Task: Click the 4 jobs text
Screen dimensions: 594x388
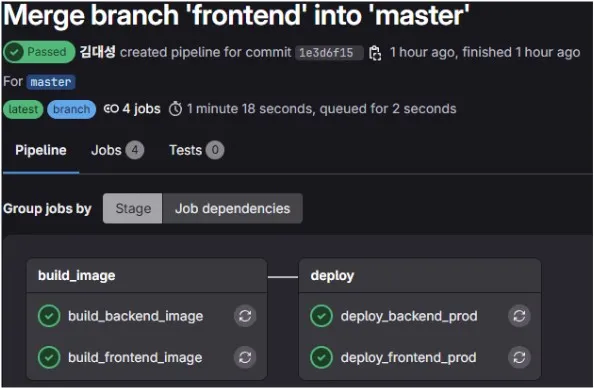Action: 141,109
